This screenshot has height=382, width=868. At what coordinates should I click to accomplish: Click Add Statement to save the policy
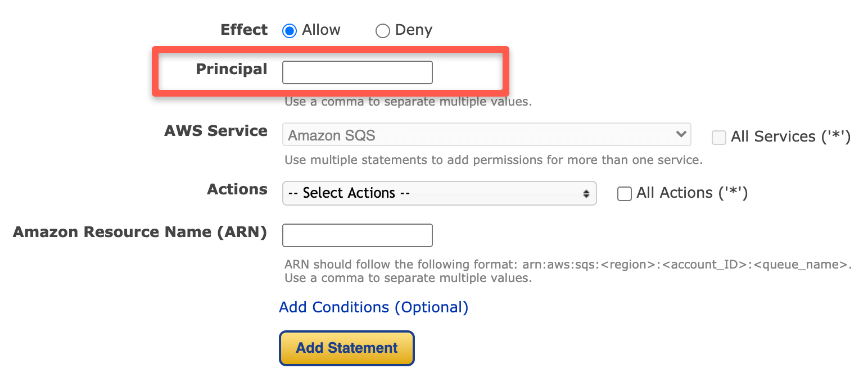pyautogui.click(x=346, y=348)
